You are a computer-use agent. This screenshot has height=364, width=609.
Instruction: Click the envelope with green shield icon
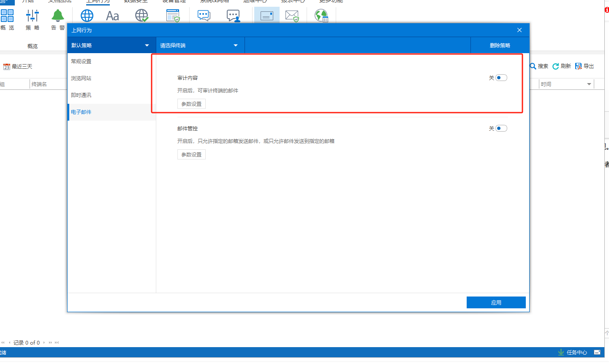tap(292, 16)
